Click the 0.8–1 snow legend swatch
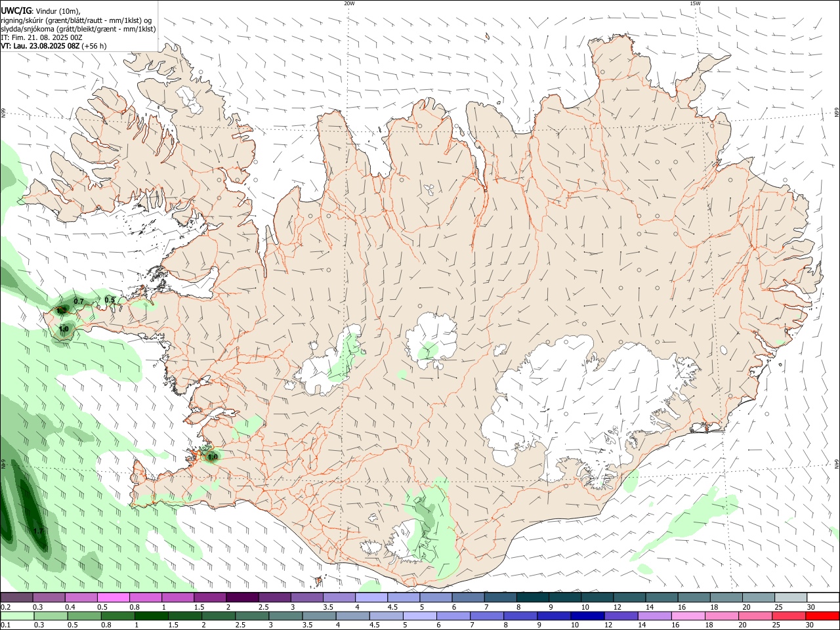Viewport: 840px width, 630px height. [x=146, y=598]
